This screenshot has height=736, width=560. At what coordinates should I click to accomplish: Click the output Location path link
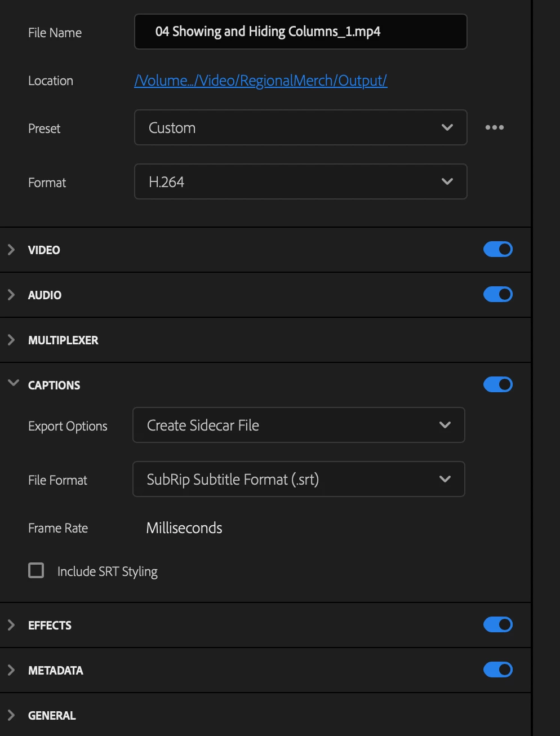[260, 81]
